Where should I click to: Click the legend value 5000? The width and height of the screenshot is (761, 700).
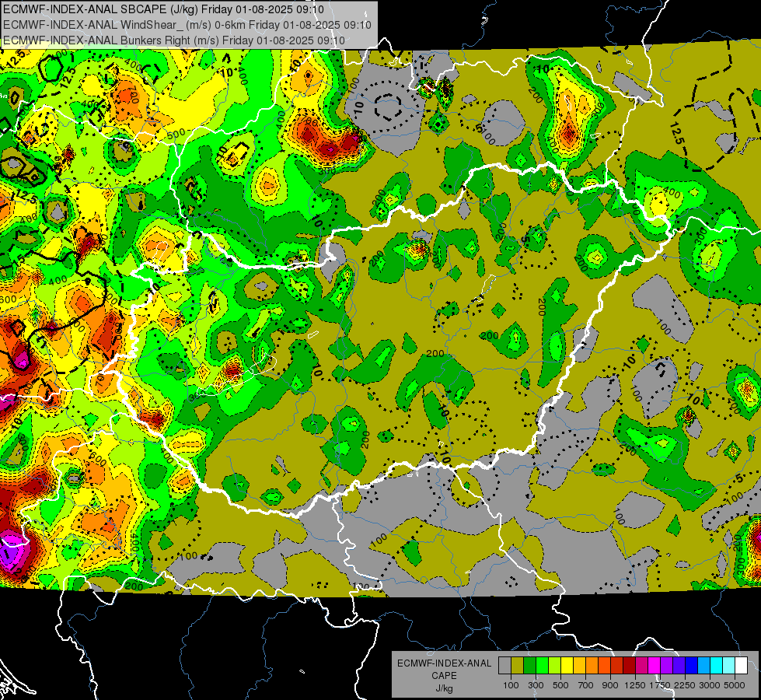[x=735, y=685]
